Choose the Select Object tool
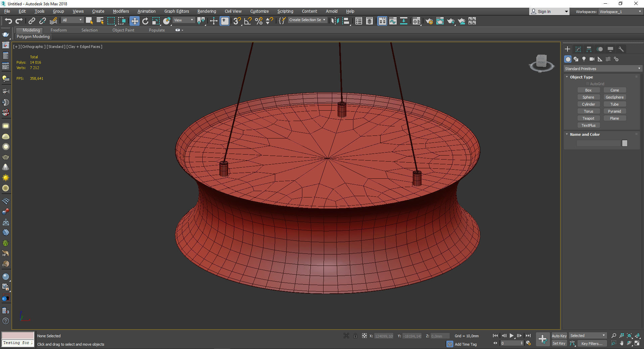Screen dimensions: 644x349 click(89, 21)
